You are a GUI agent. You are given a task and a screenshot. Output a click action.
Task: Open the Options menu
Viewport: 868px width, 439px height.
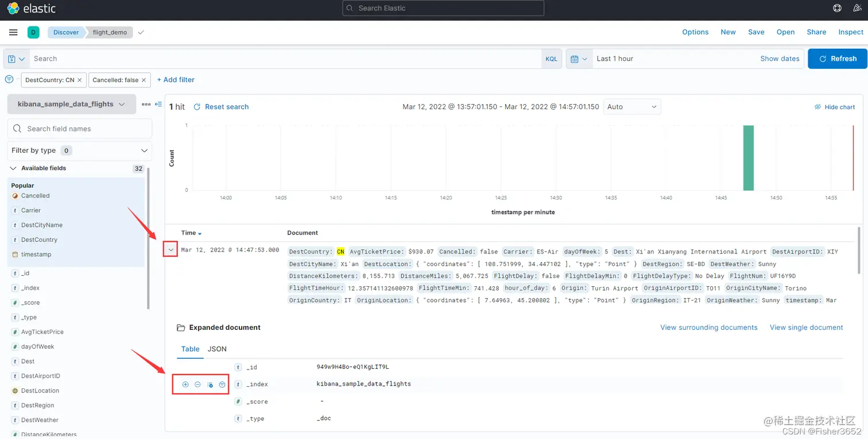tap(695, 32)
